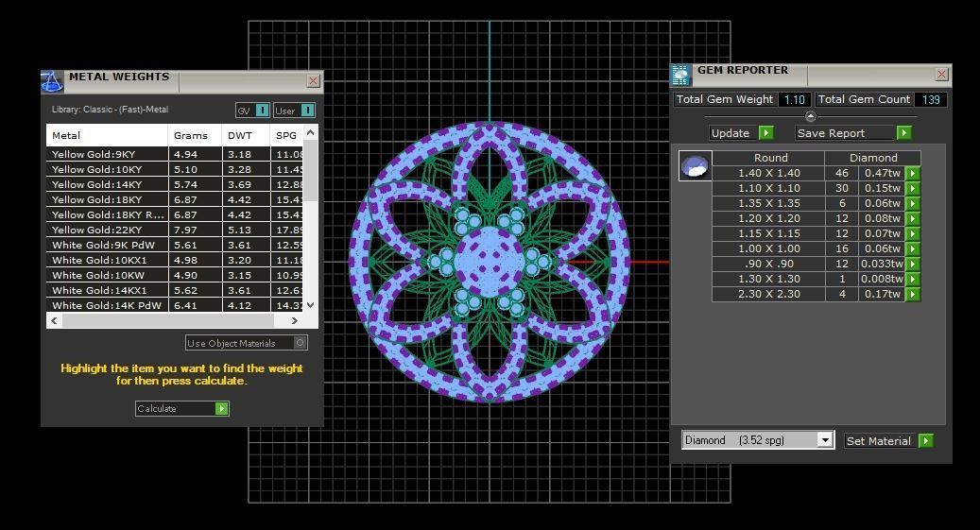The height and width of the screenshot is (530, 980).
Task: Click the metal list horizontal scrollbar thumb
Action: 168,320
